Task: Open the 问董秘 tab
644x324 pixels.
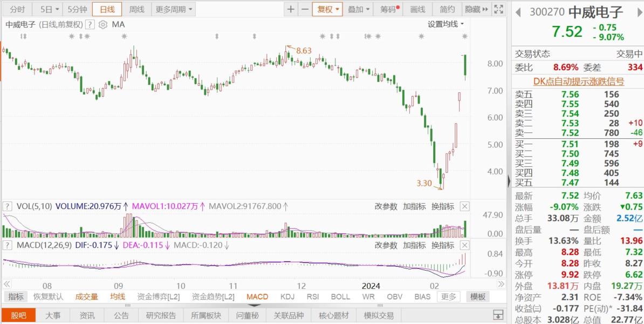Action: click(x=247, y=315)
